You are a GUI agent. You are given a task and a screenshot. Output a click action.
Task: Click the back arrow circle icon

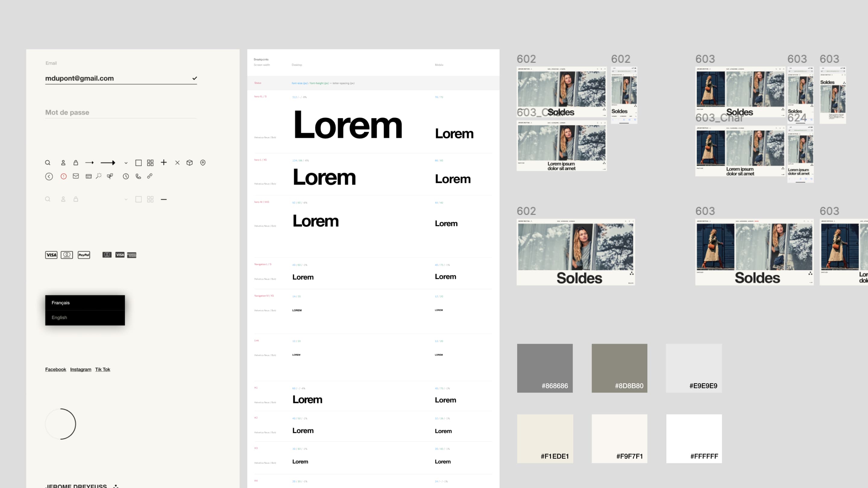pyautogui.click(x=49, y=176)
